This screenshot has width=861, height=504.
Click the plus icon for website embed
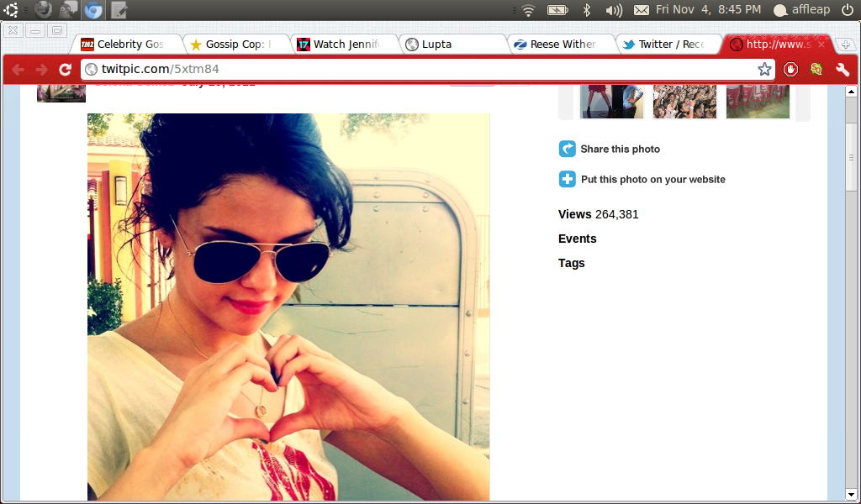[568, 179]
